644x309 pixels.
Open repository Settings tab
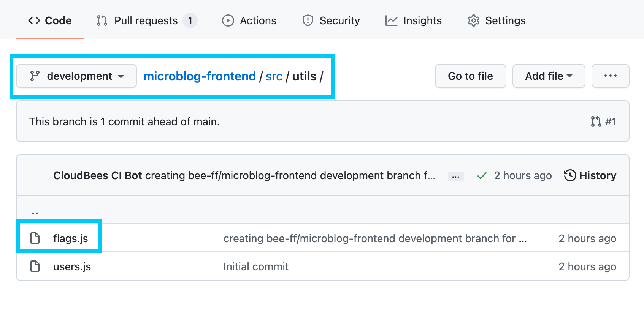(497, 20)
